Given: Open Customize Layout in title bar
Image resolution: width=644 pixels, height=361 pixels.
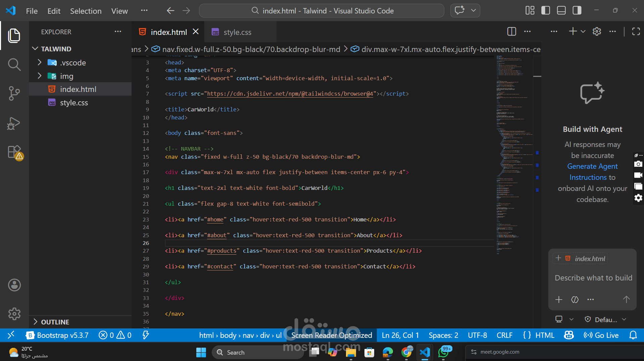Looking at the screenshot, I should tap(530, 10).
